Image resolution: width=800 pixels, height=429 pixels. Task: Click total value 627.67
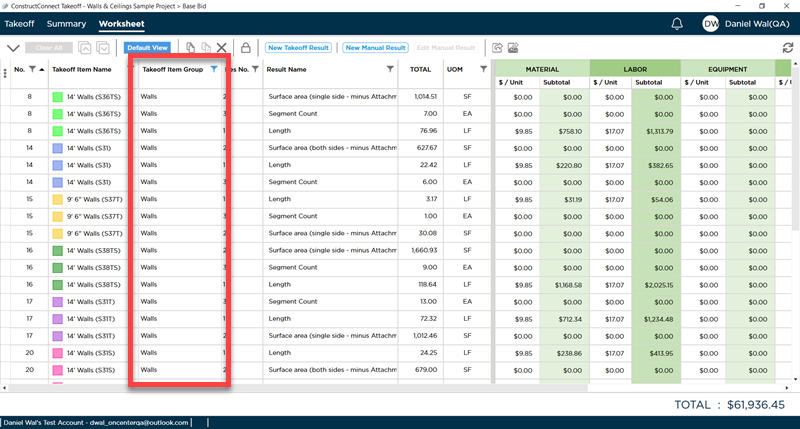[x=427, y=148]
